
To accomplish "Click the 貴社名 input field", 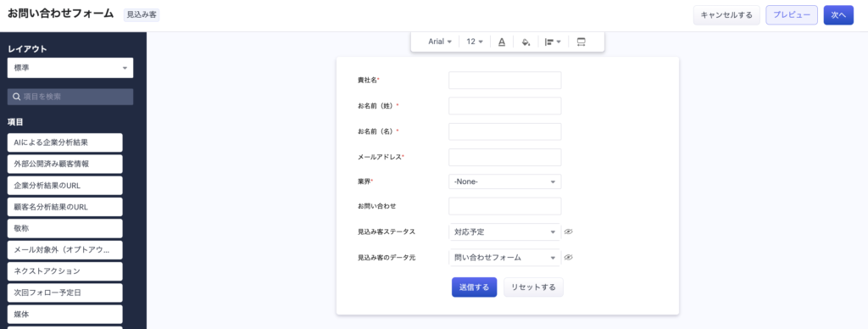I will coord(505,81).
